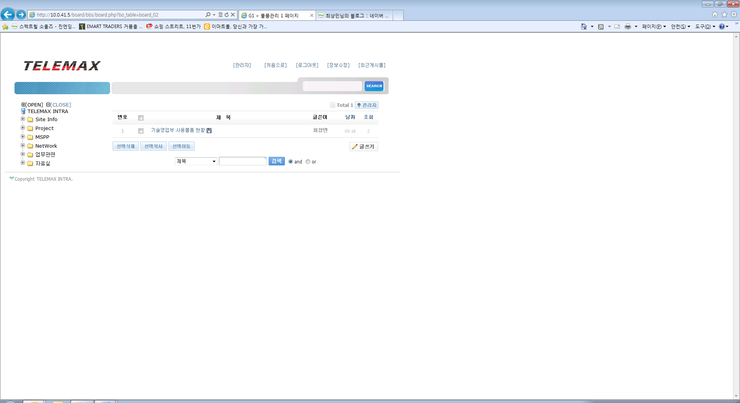Click the command bar home page icon

(584, 27)
